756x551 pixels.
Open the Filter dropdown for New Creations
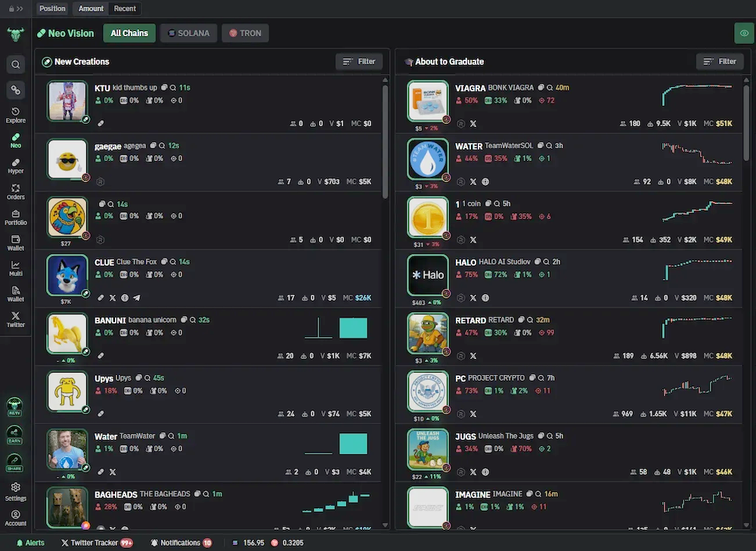pos(358,61)
